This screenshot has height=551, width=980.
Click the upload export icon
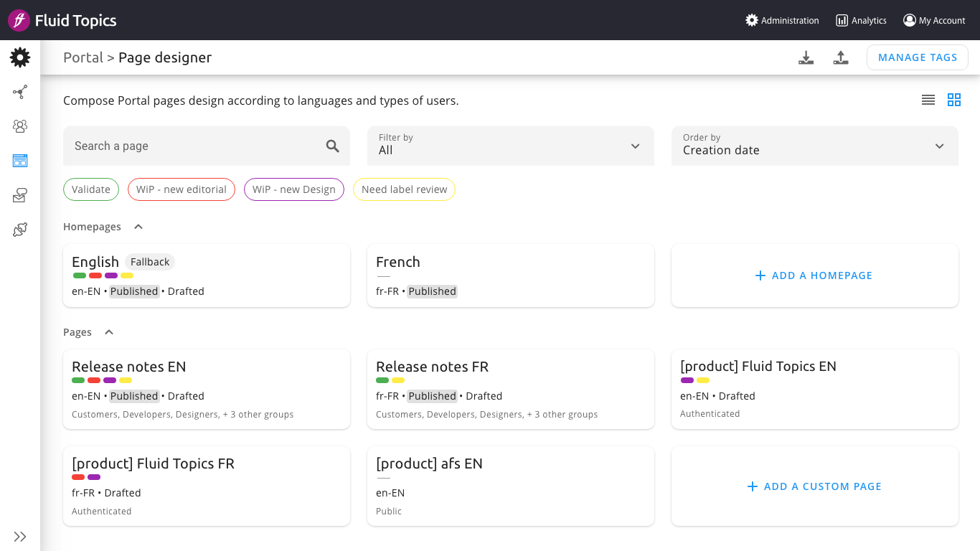coord(841,58)
